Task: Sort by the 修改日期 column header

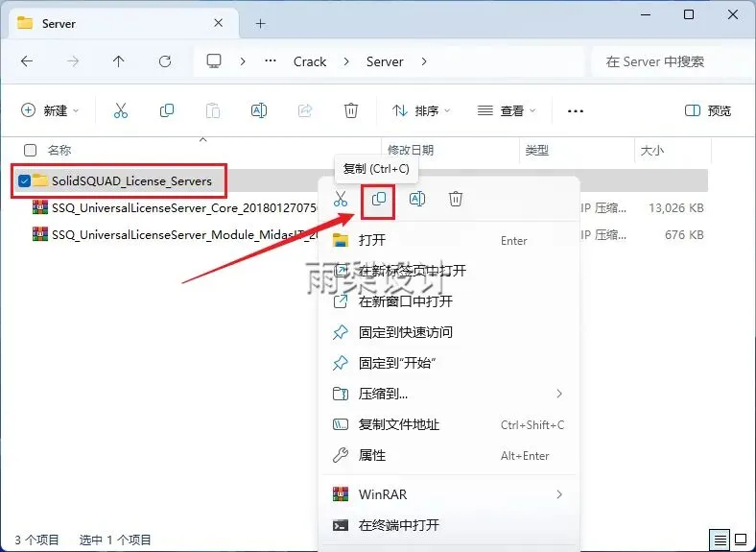Action: tap(411, 150)
